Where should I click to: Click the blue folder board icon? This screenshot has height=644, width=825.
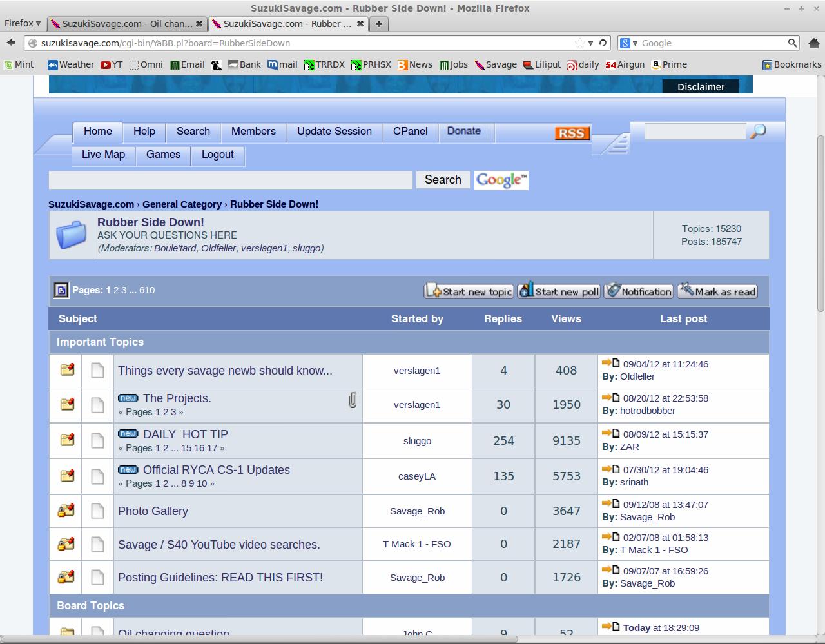point(71,235)
